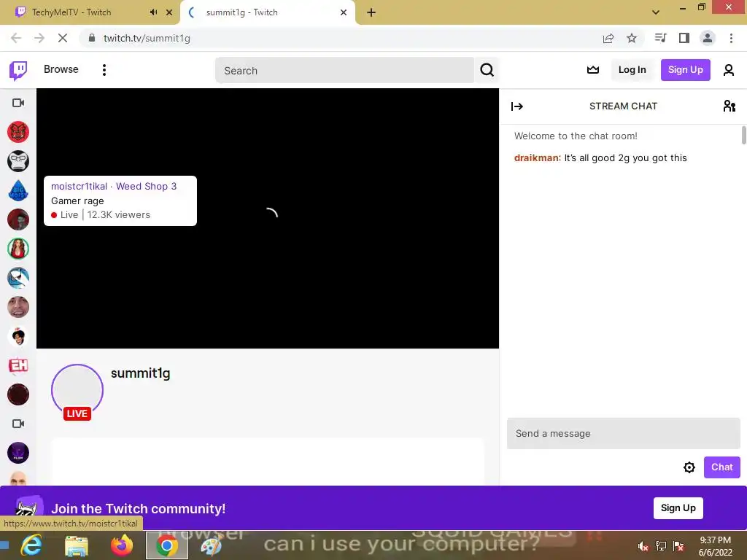Click the draikman username in chat
The width and height of the screenshot is (747, 560).
click(536, 158)
